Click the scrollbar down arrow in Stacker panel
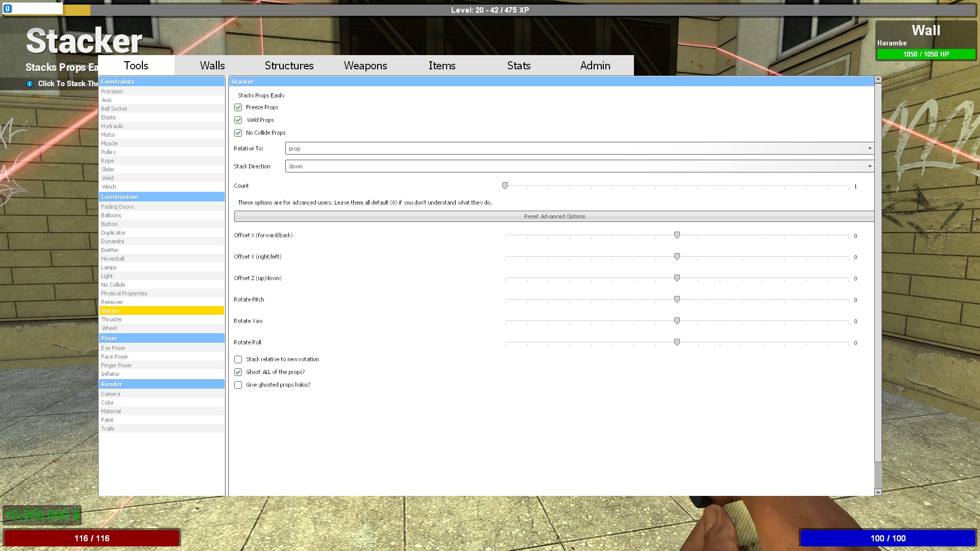Image resolution: width=980 pixels, height=551 pixels. coord(878,492)
